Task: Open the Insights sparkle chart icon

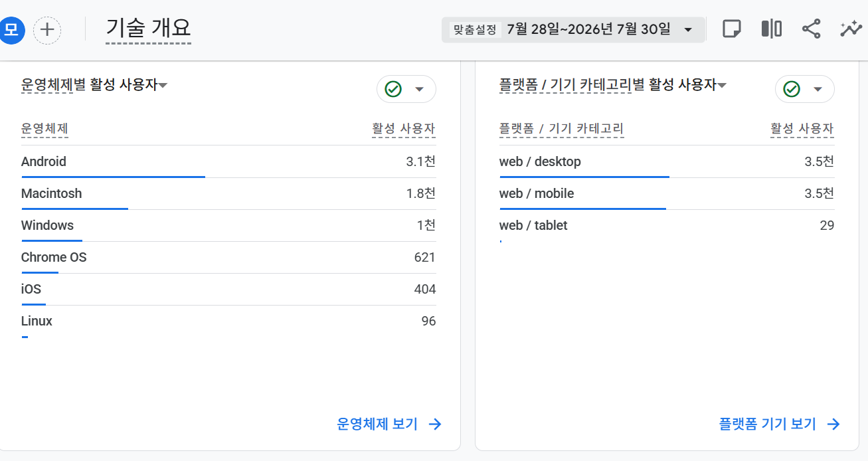Action: tap(851, 29)
